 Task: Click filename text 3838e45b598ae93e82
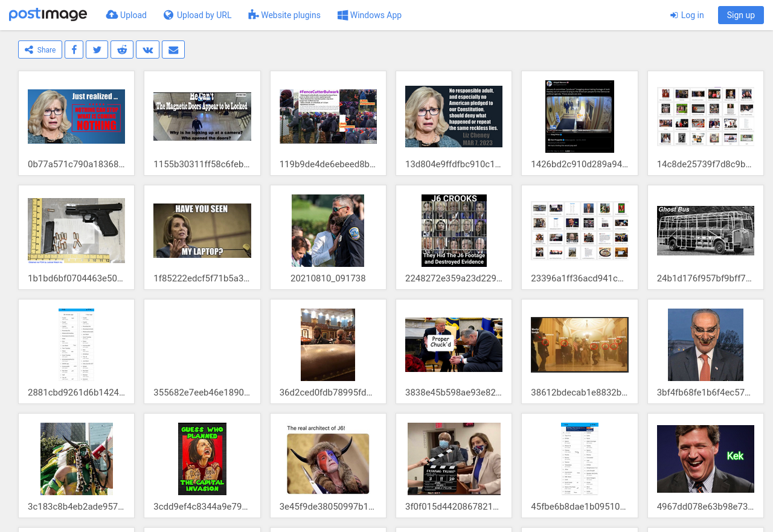coord(454,393)
